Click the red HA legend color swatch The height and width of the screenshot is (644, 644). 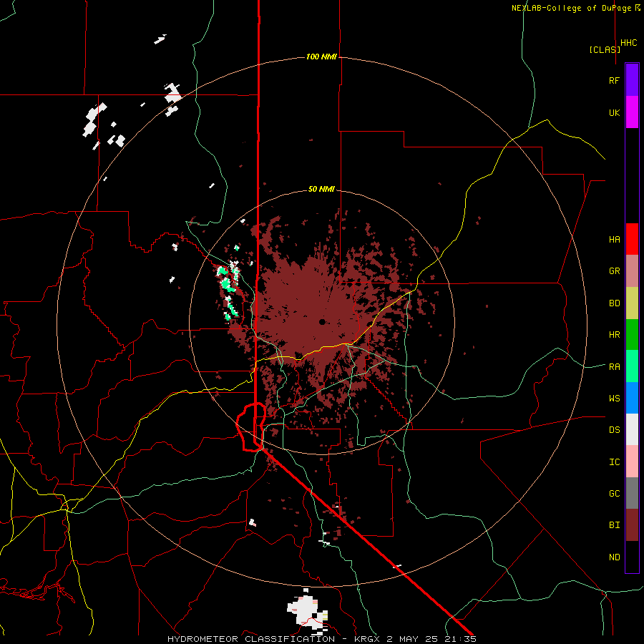coord(632,239)
